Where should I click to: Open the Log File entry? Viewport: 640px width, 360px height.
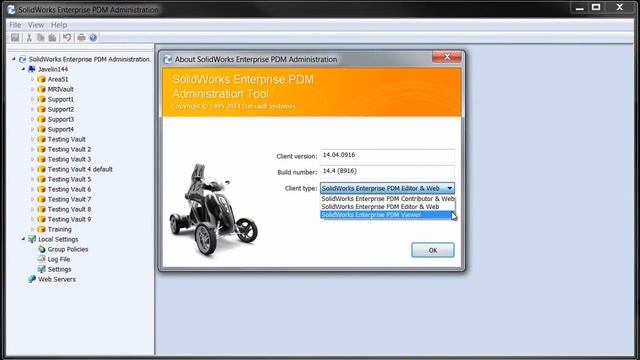pyautogui.click(x=59, y=259)
